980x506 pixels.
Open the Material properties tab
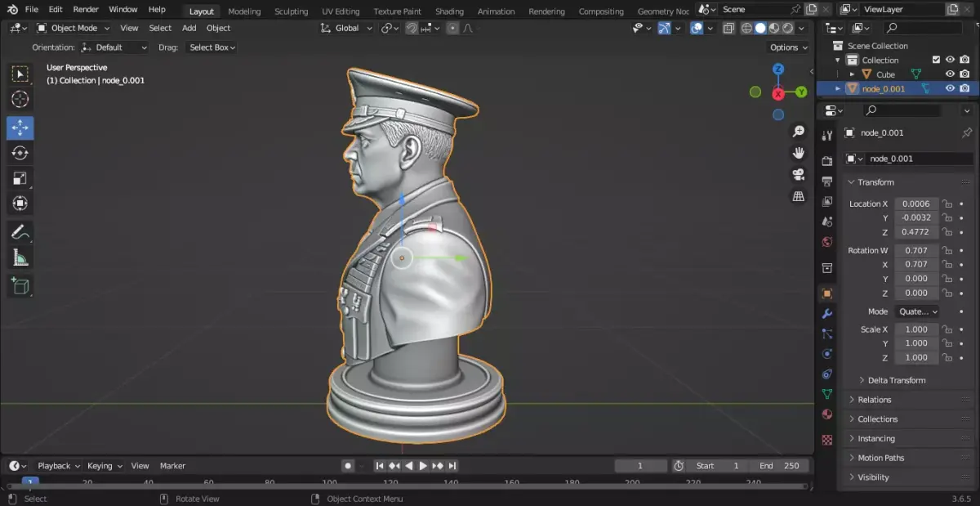[x=827, y=414]
